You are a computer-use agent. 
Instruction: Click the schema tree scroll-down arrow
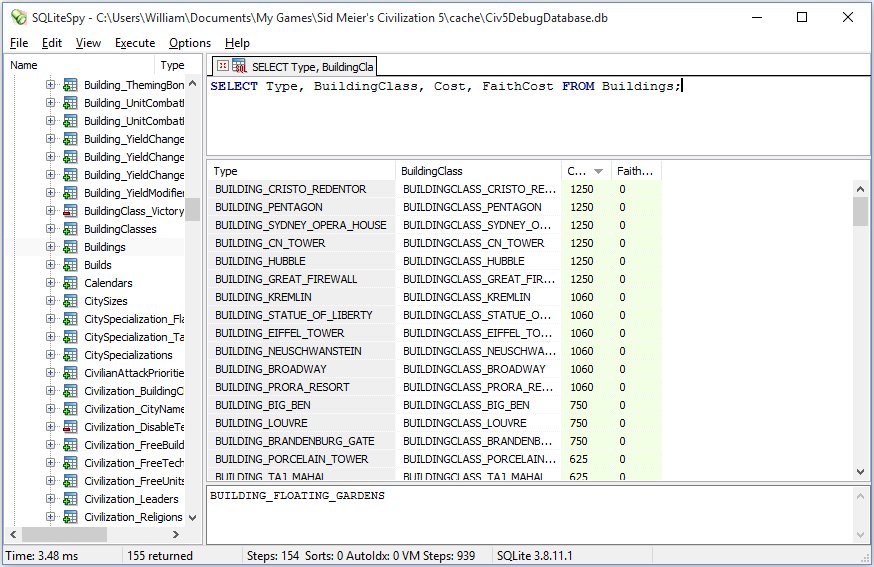pyautogui.click(x=192, y=517)
